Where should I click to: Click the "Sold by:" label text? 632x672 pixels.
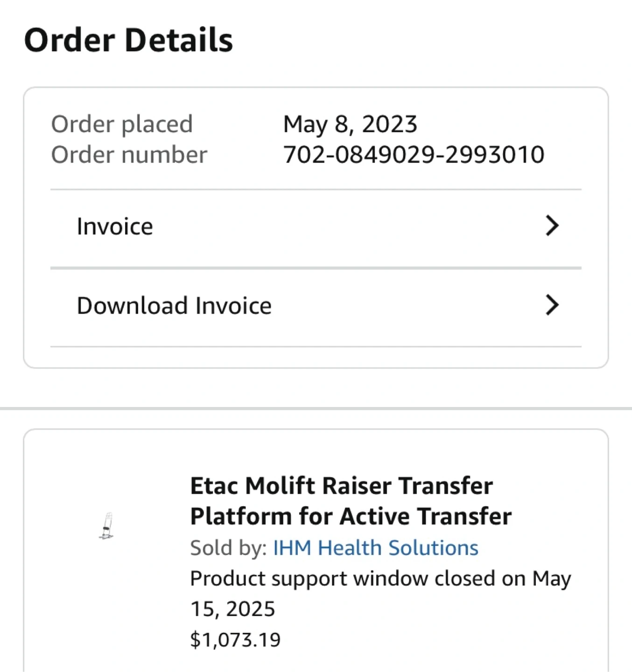point(228,548)
